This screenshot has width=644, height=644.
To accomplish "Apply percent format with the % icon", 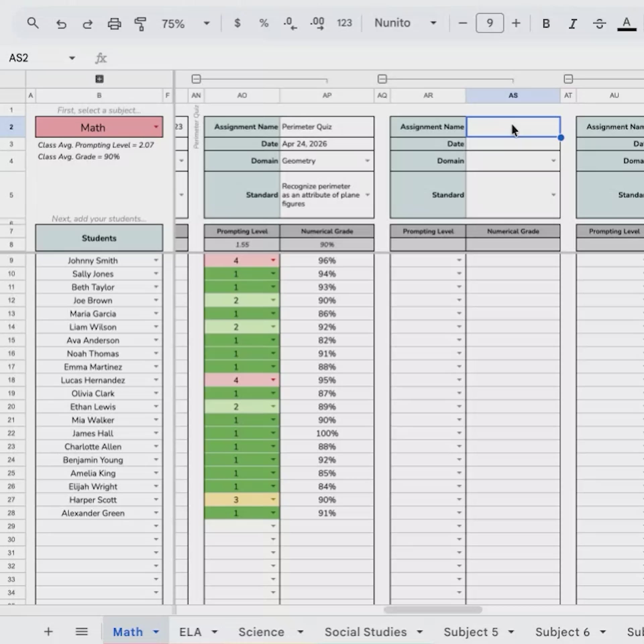I will (264, 23).
